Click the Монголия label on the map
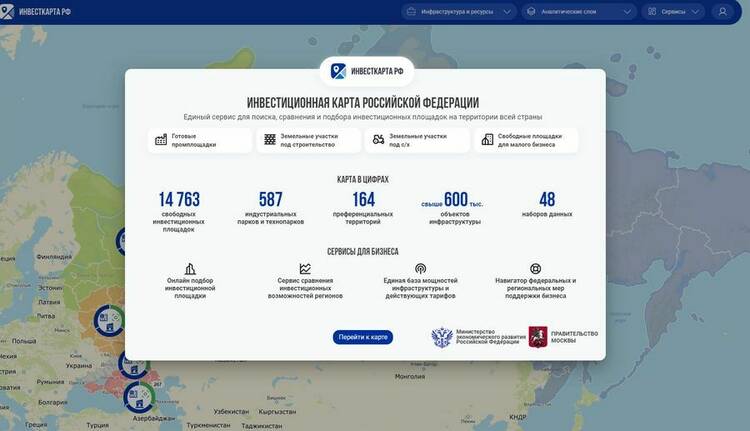Viewport: 750px width, 431px height. click(x=410, y=376)
